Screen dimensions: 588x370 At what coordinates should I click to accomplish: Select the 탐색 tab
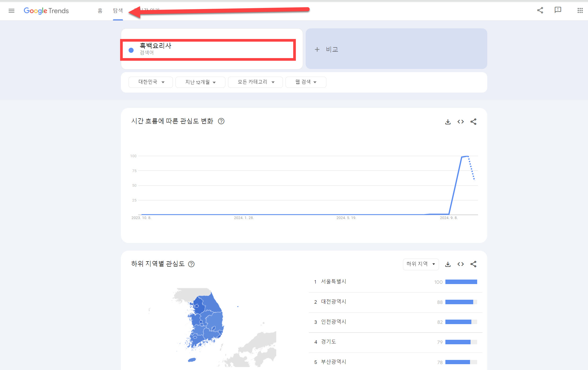(118, 11)
